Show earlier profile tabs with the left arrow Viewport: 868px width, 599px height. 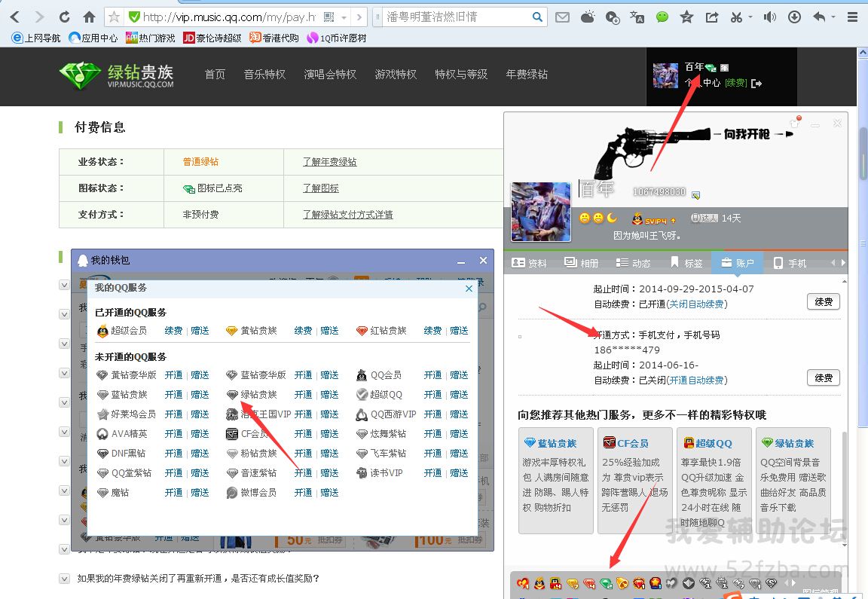tap(833, 263)
